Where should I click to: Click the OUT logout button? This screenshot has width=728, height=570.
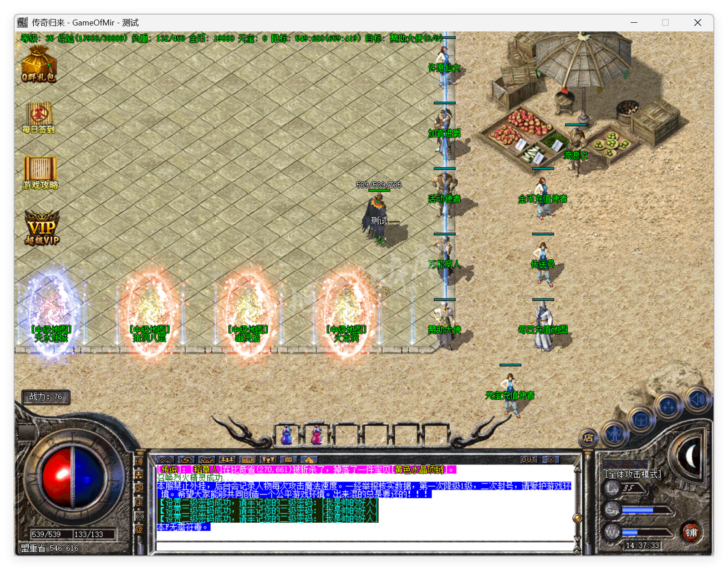(x=529, y=459)
